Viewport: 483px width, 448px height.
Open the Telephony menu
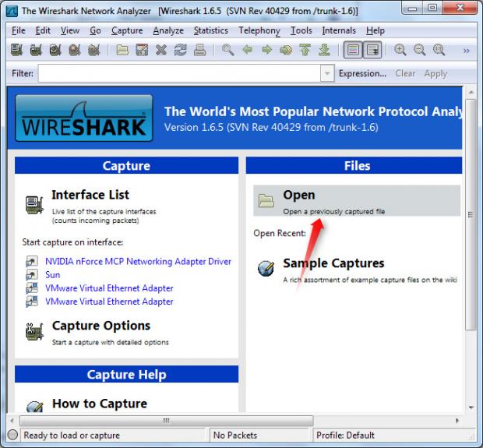pyautogui.click(x=259, y=30)
